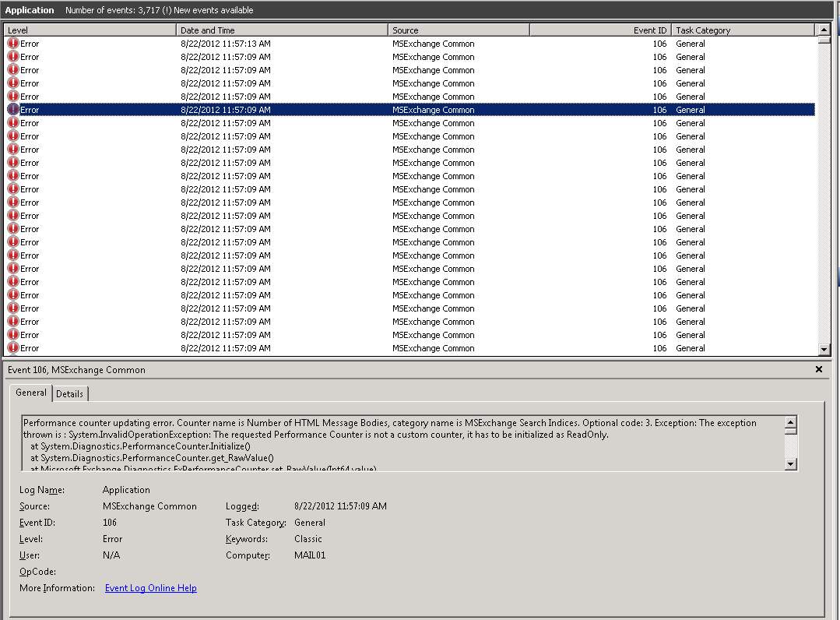Click the description box scrollbar thumb
Viewport: 840px width, 620px height.
point(790,432)
